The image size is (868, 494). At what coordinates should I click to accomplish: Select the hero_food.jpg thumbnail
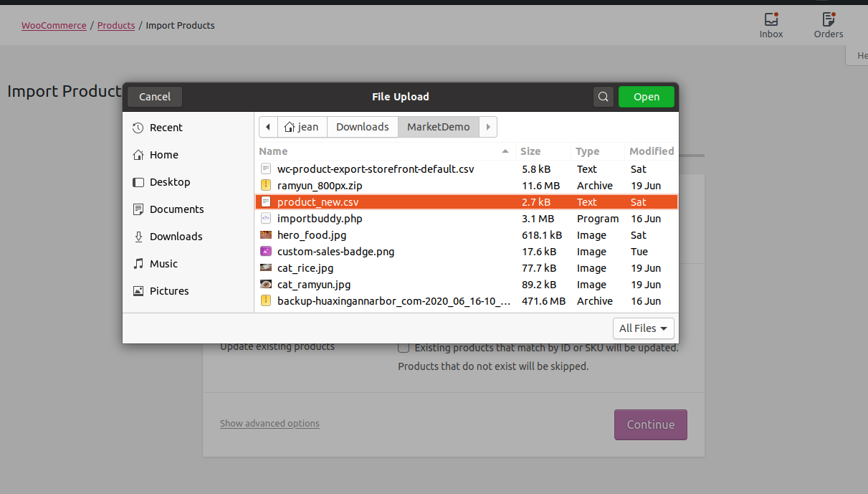click(x=265, y=235)
